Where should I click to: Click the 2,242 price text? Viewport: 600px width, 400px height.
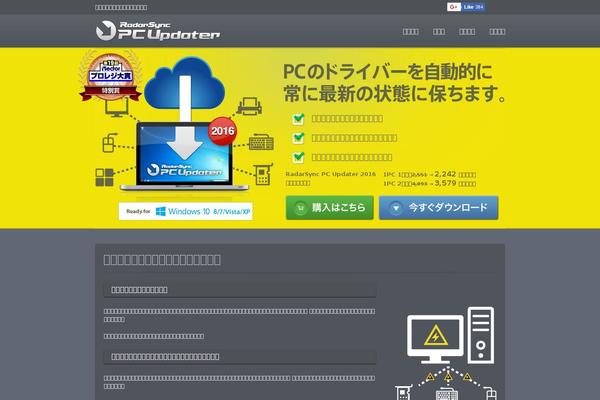[x=445, y=174]
